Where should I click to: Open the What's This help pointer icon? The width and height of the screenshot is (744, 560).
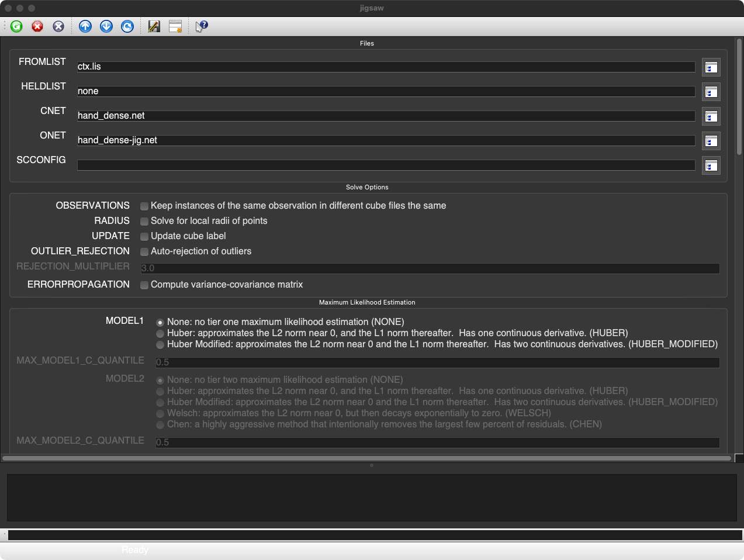click(x=202, y=26)
